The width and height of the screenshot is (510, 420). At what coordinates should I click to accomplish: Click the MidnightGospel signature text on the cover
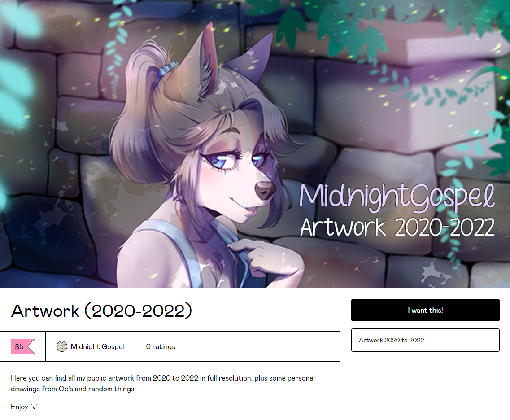pos(397,196)
